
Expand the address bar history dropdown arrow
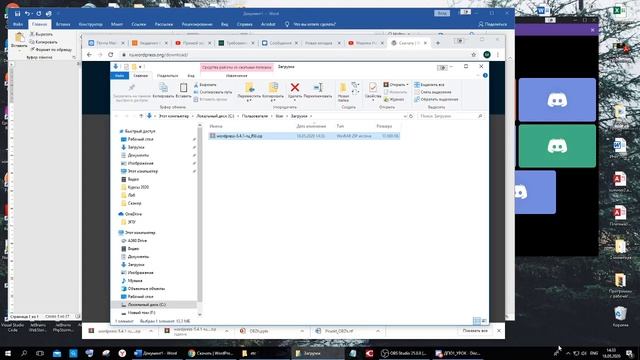click(x=405, y=116)
